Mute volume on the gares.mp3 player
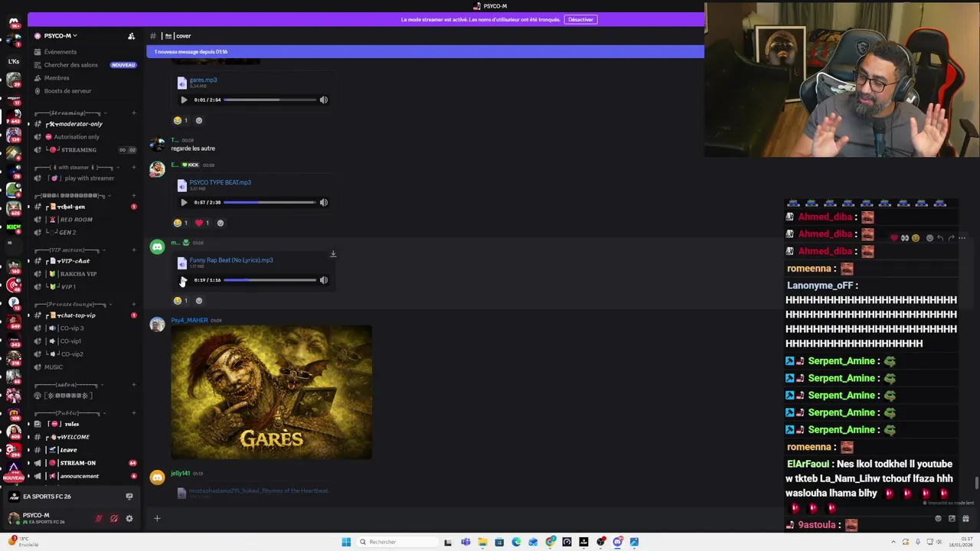 [x=323, y=99]
